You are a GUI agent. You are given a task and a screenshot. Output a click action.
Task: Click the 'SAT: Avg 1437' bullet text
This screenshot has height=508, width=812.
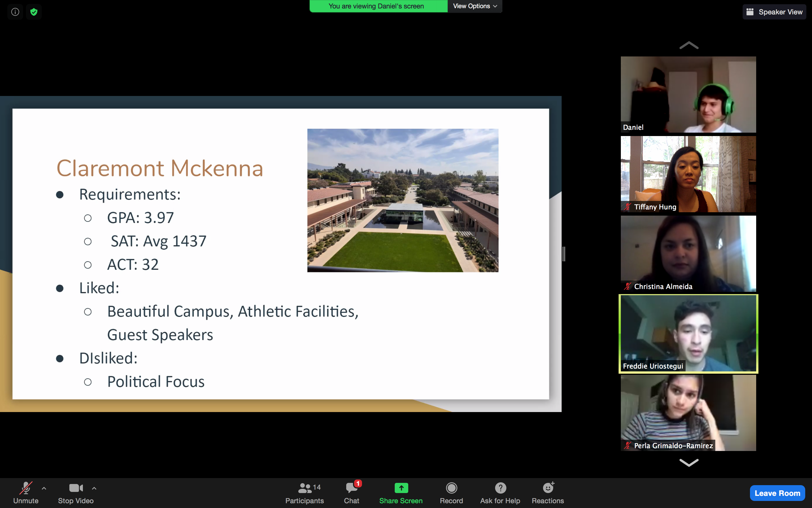pyautogui.click(x=158, y=241)
